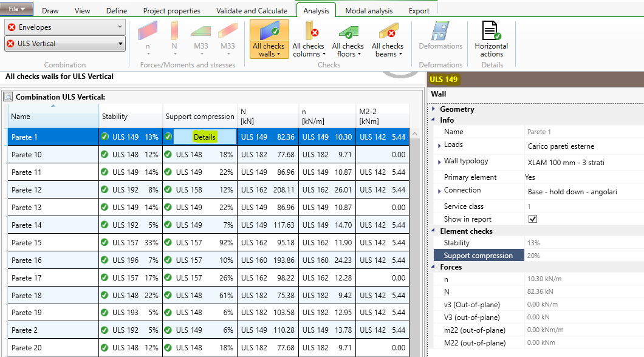The width and height of the screenshot is (644, 357).
Task: Select the Parete 2 row
Action: pos(208,330)
